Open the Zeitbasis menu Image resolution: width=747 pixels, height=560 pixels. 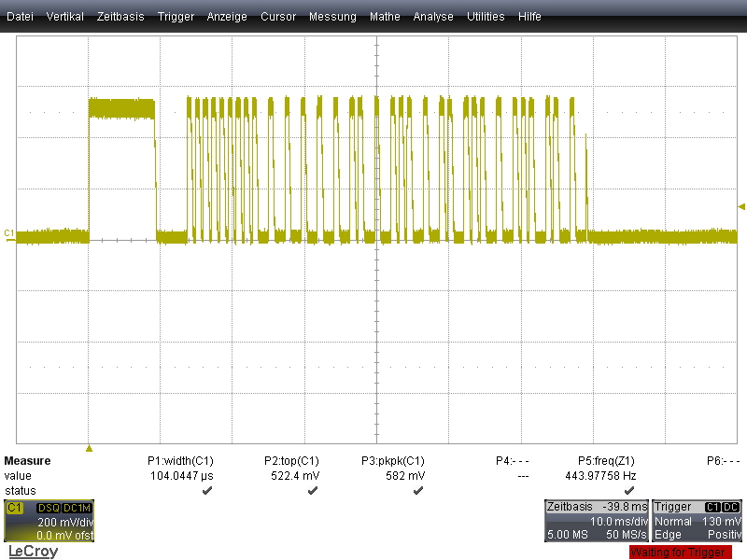[x=120, y=17]
